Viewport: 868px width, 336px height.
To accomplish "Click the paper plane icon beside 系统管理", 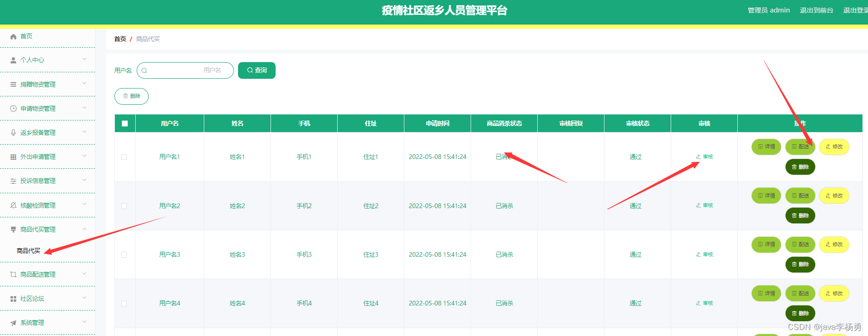I will coord(13,323).
